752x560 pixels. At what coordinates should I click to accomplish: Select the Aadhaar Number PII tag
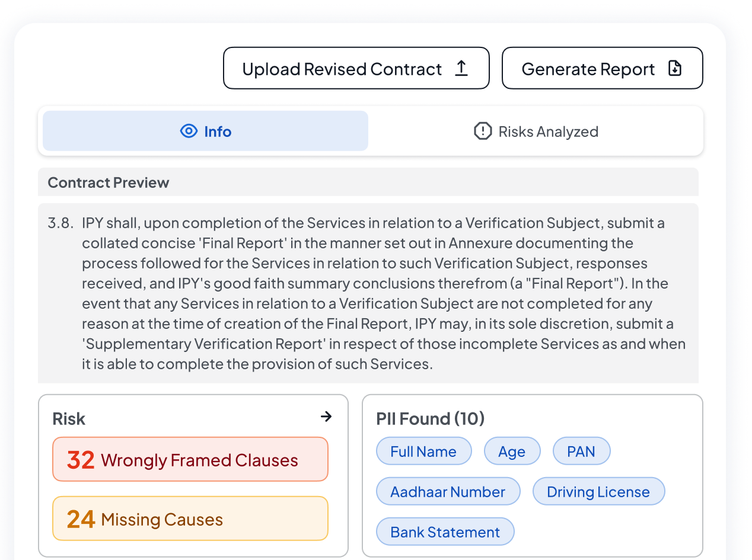(448, 491)
